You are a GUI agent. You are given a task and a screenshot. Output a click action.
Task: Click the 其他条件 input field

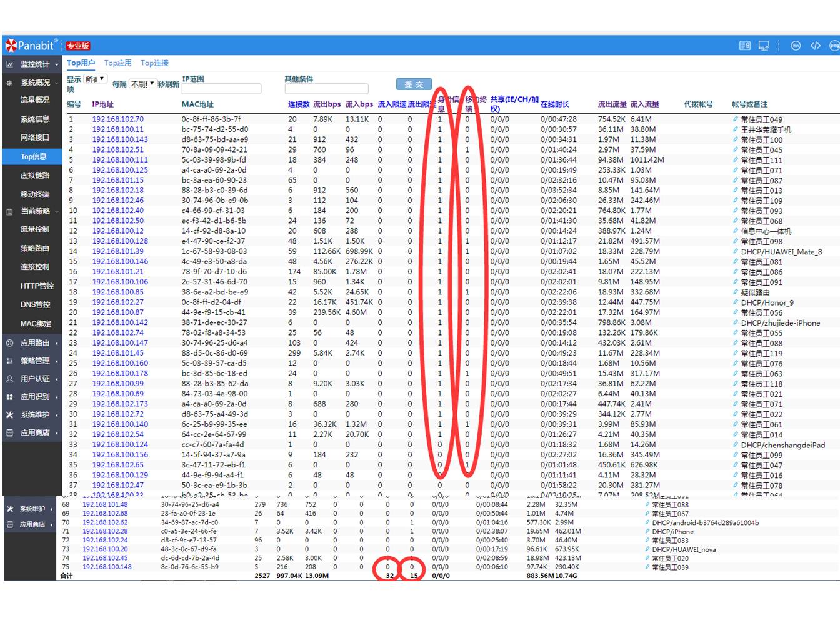tap(326, 89)
